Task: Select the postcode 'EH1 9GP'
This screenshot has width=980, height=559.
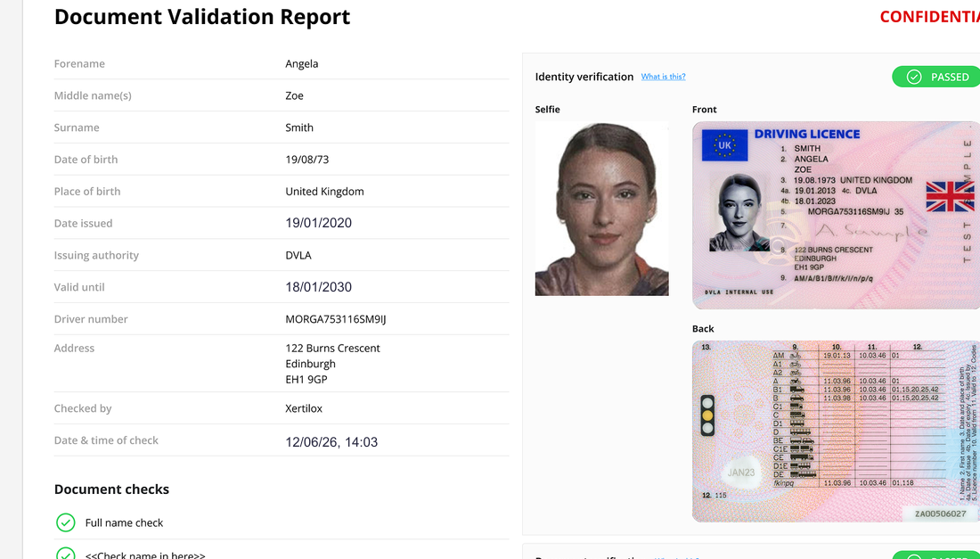Action: tap(306, 380)
